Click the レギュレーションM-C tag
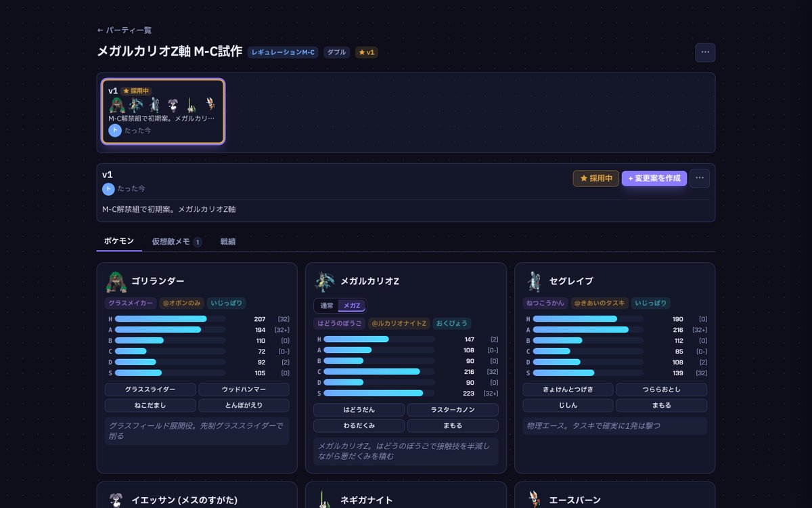This screenshot has height=508, width=812. point(283,52)
